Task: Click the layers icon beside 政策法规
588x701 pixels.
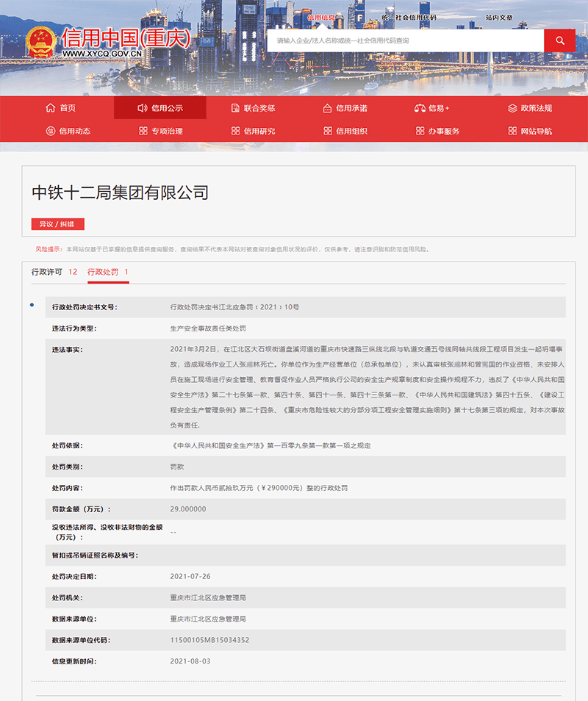Action: tap(512, 108)
